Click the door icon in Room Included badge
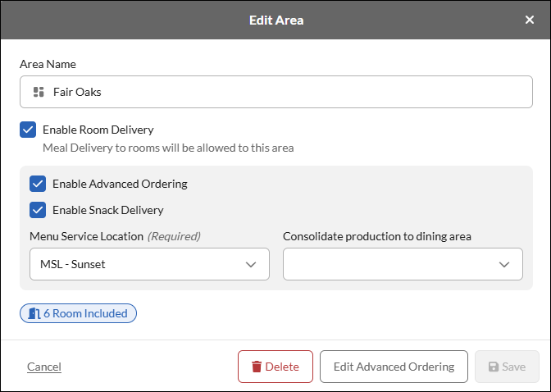Image resolution: width=551 pixels, height=392 pixels. (34, 313)
